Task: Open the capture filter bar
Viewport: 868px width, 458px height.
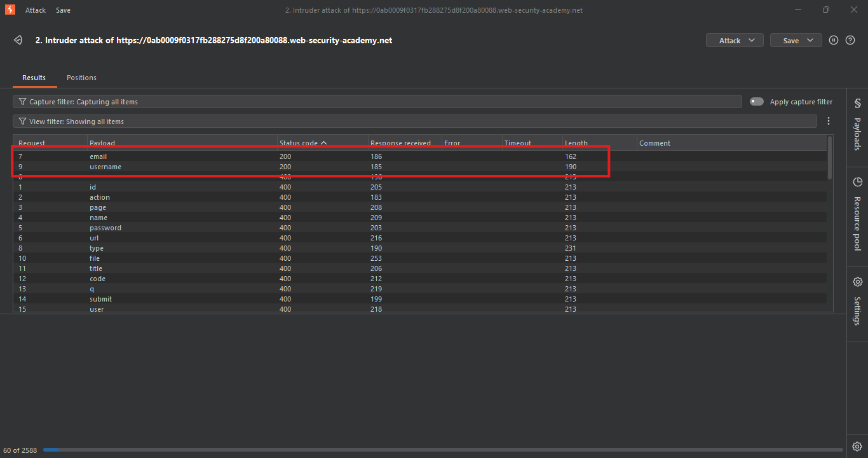Action: (377, 102)
